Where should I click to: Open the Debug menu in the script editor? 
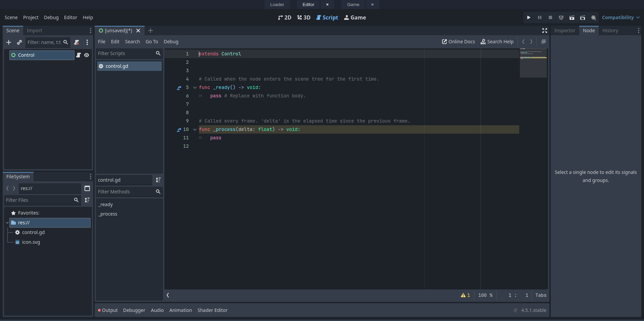pyautogui.click(x=171, y=42)
